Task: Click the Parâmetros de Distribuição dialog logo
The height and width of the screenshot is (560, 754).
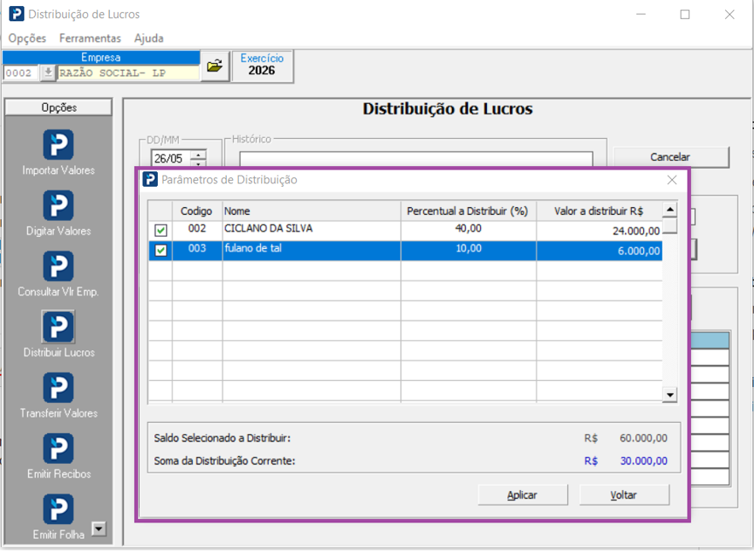Action: [150, 180]
